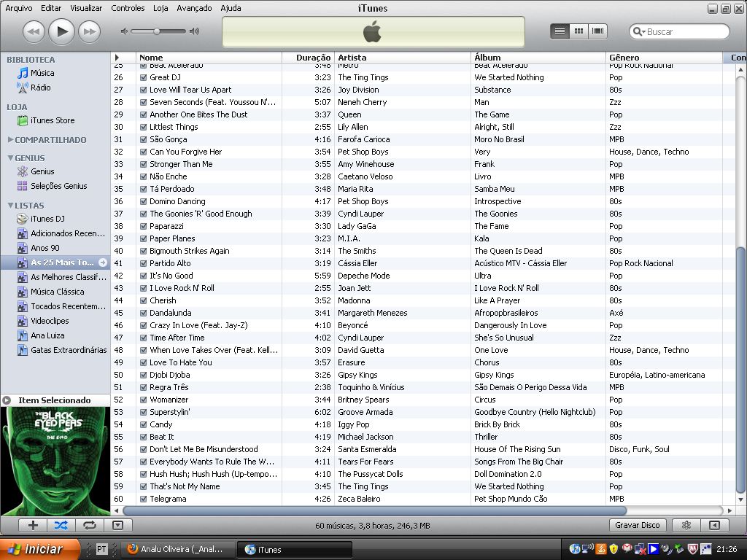Toggle repeat playback icon
Screen dimensions: 747x560
[x=89, y=525]
